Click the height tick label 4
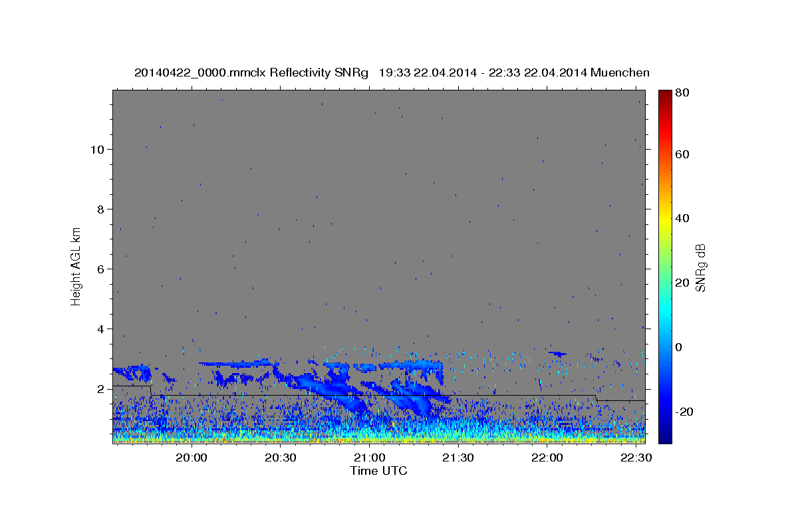This screenshot has height=532, width=798. (x=100, y=329)
